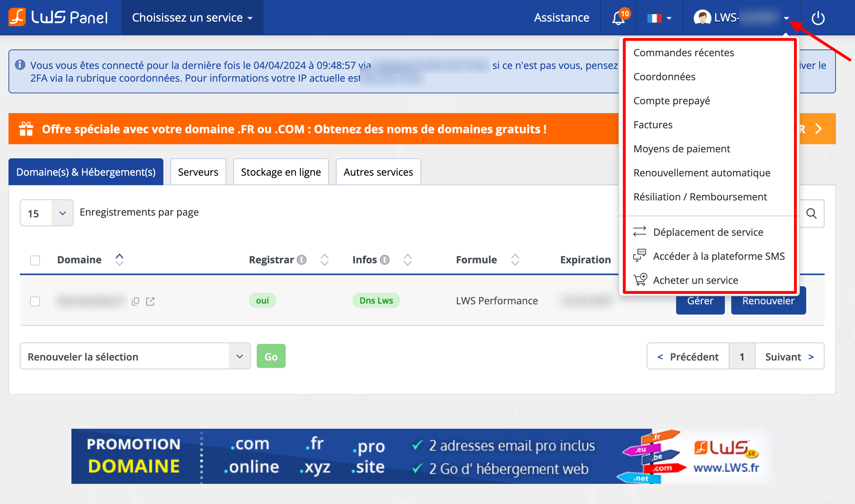855x504 pixels.
Task: Click the green Go button
Action: [271, 356]
